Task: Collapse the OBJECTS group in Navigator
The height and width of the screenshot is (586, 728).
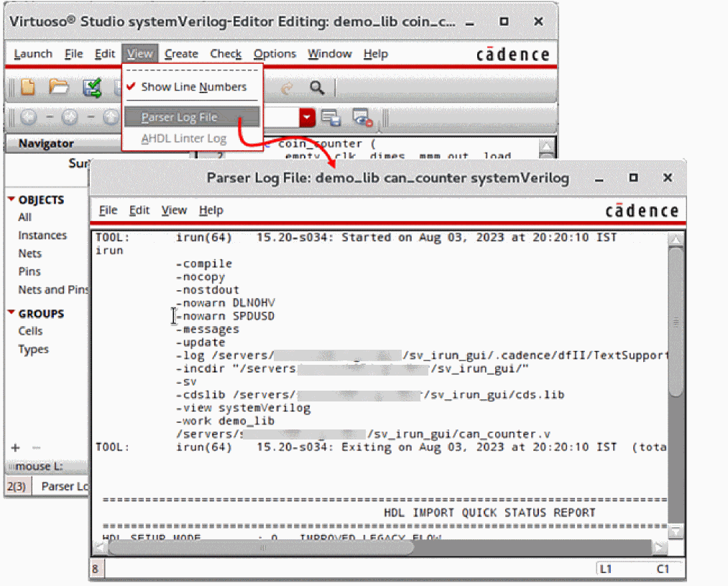Action: click(11, 199)
